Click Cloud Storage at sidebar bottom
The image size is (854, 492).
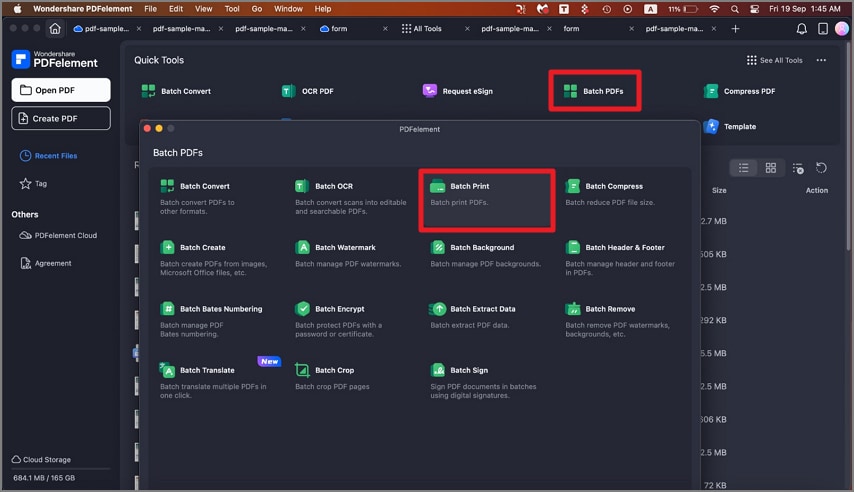click(x=41, y=459)
